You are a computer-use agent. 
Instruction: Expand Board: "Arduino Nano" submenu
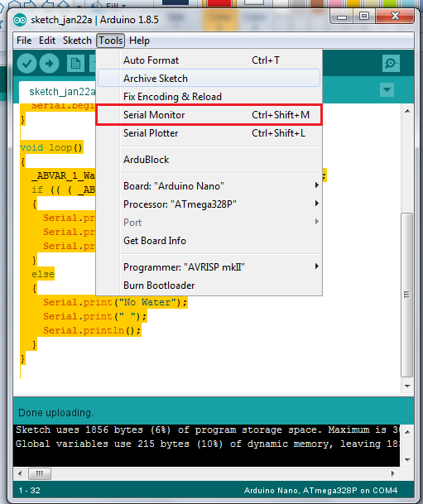pyautogui.click(x=209, y=185)
